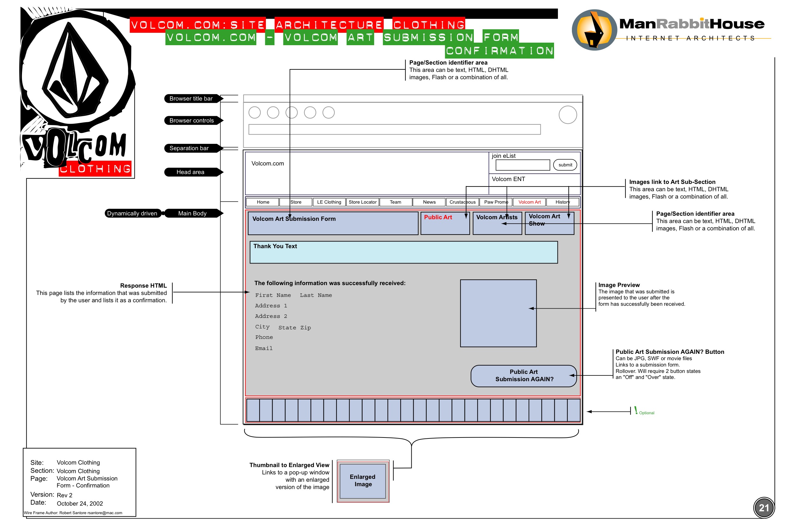Open the Volcom Art navigation tab

point(529,202)
